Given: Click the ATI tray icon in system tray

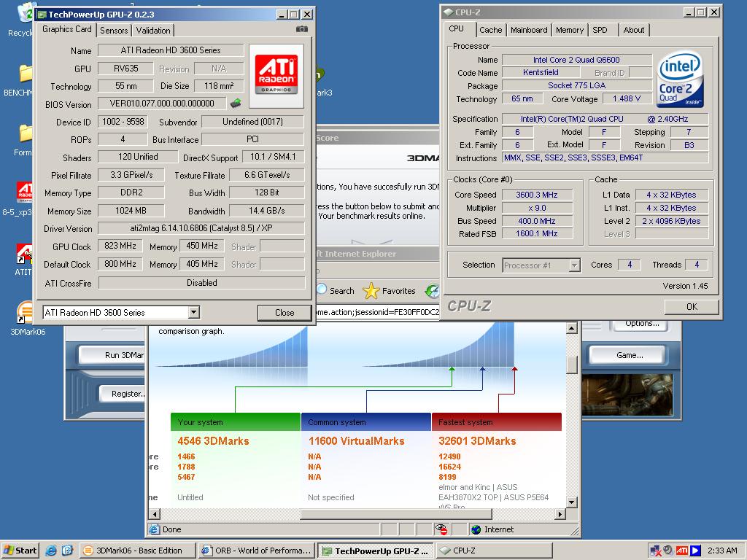Looking at the screenshot, I should tap(682, 551).
